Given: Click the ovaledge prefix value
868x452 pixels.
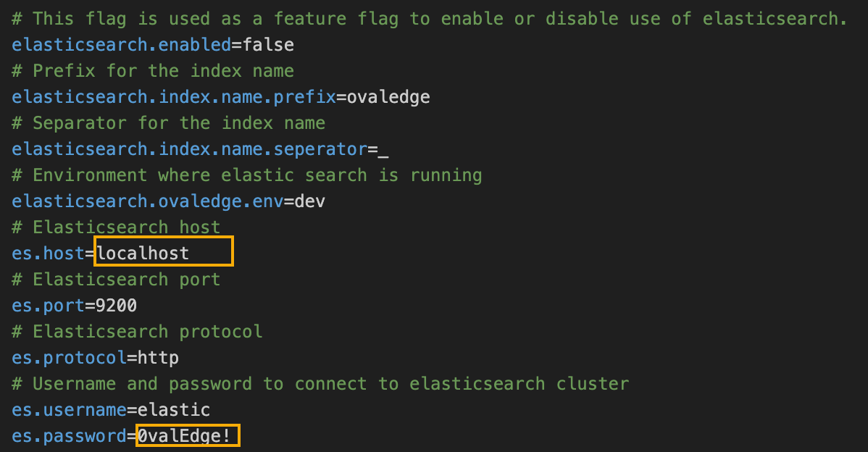Looking at the screenshot, I should point(388,97).
